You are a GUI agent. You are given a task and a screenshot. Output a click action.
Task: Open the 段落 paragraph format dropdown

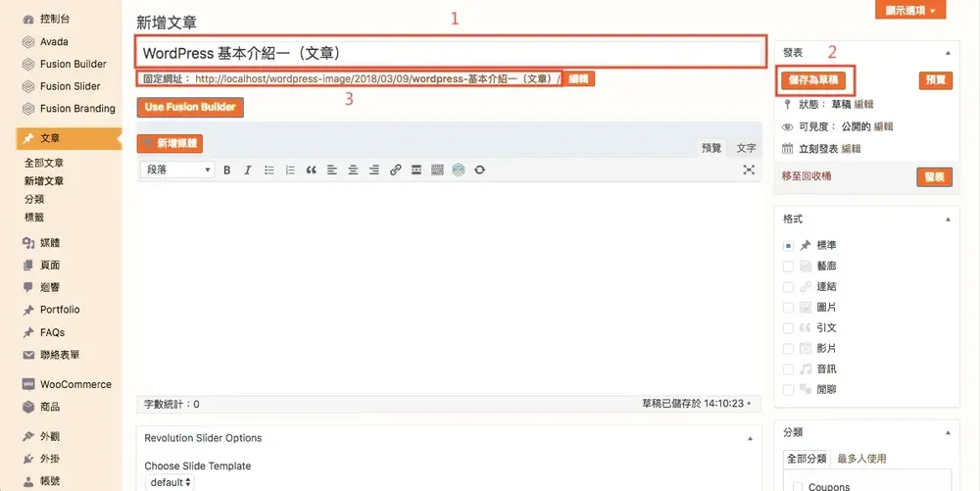click(177, 170)
